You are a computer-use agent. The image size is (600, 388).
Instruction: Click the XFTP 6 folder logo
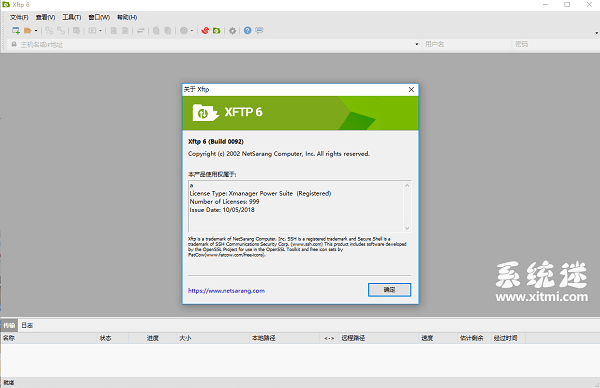point(205,112)
